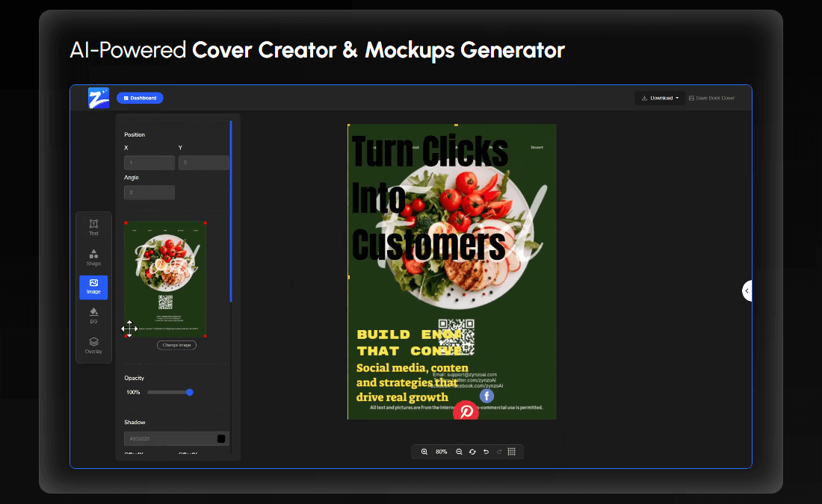Toggle the canvas grid display
Viewport: 822px width, 504px height.
512,452
